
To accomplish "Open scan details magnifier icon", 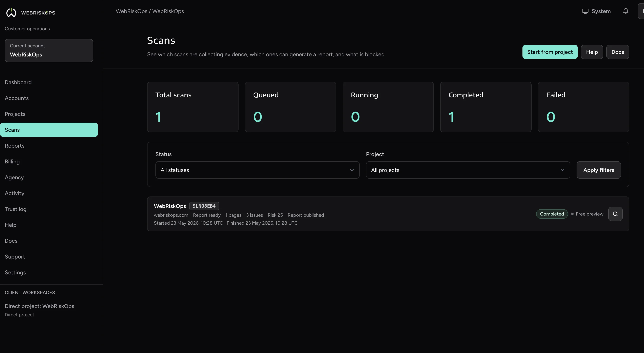I will coord(615,214).
